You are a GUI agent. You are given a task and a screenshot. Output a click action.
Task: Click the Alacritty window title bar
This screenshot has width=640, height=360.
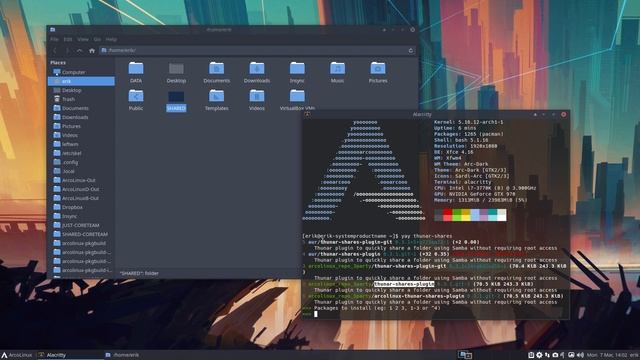click(x=436, y=114)
